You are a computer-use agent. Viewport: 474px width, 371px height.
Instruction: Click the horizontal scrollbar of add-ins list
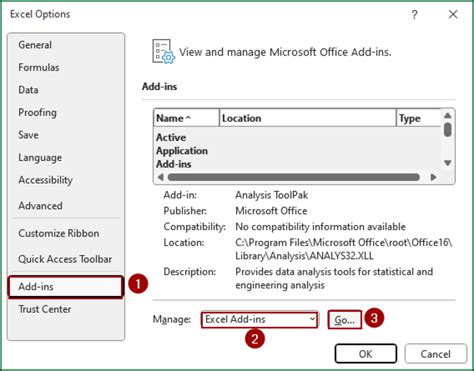(x=294, y=177)
